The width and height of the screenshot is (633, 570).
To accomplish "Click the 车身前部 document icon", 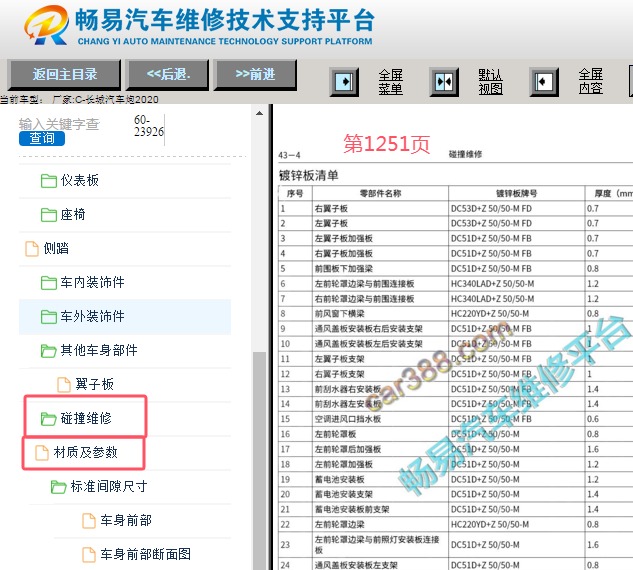I will pyautogui.click(x=88, y=520).
